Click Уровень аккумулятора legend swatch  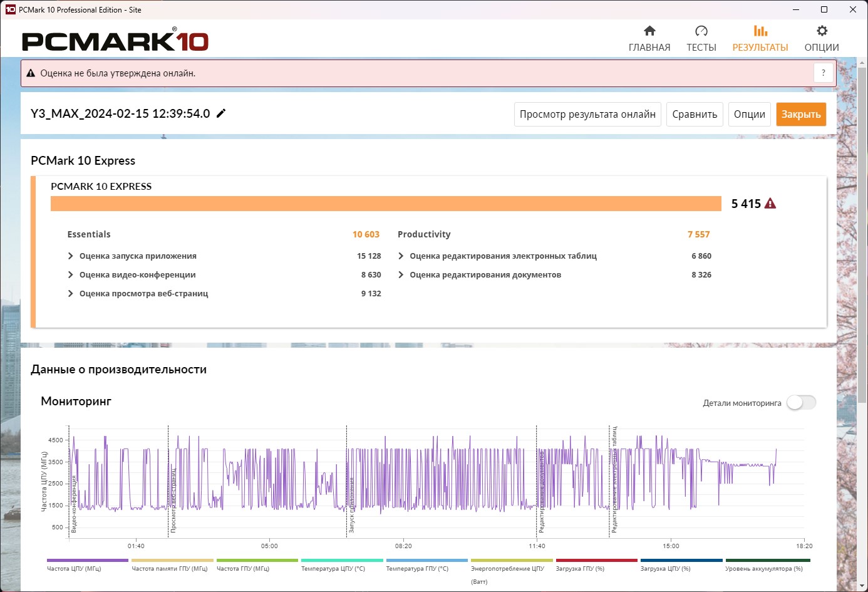(x=768, y=561)
